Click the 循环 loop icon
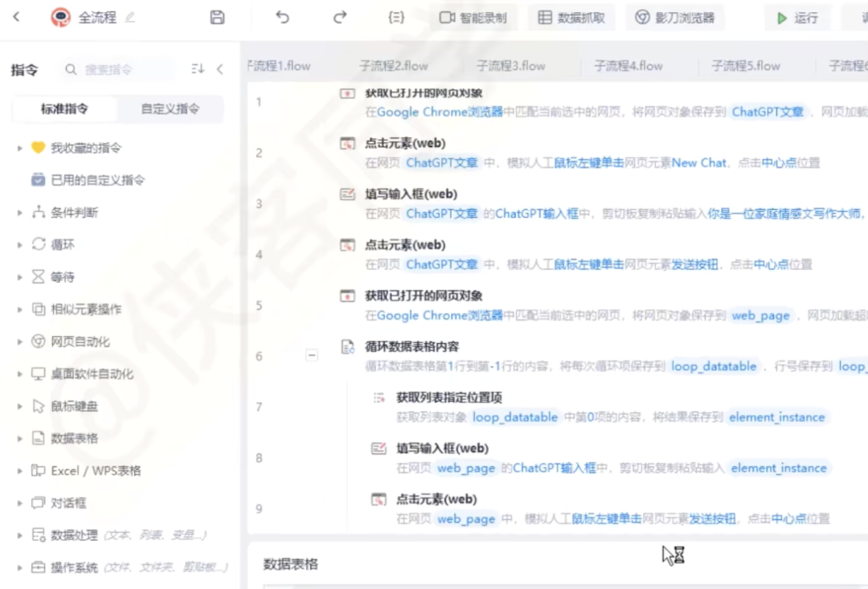The width and height of the screenshot is (868, 589). click(39, 244)
